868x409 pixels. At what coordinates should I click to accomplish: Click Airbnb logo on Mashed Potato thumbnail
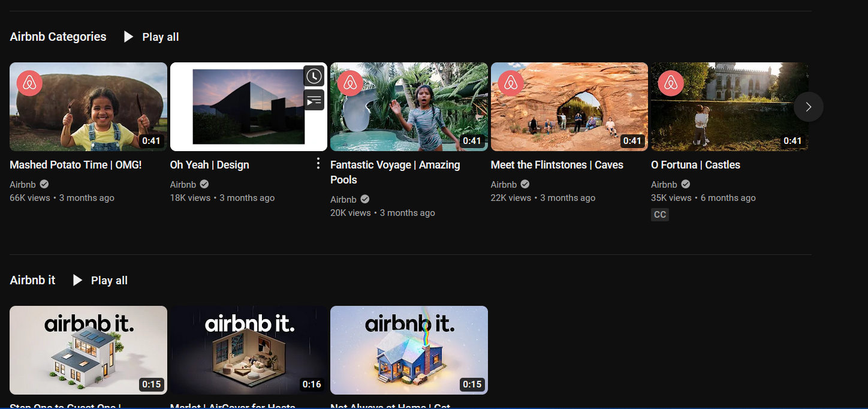(x=29, y=83)
